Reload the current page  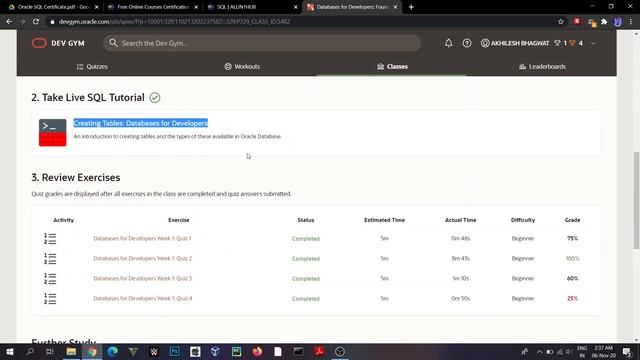tap(36, 22)
